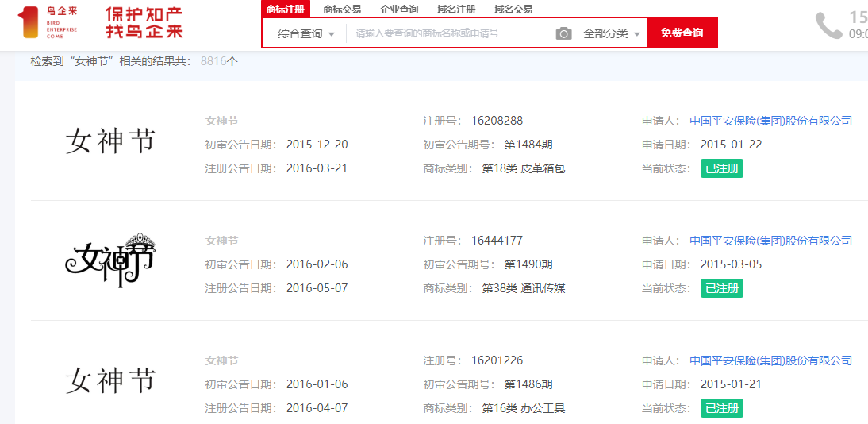Switch to the 商标交易 tab
Screen dimensions: 868x424
342,9
